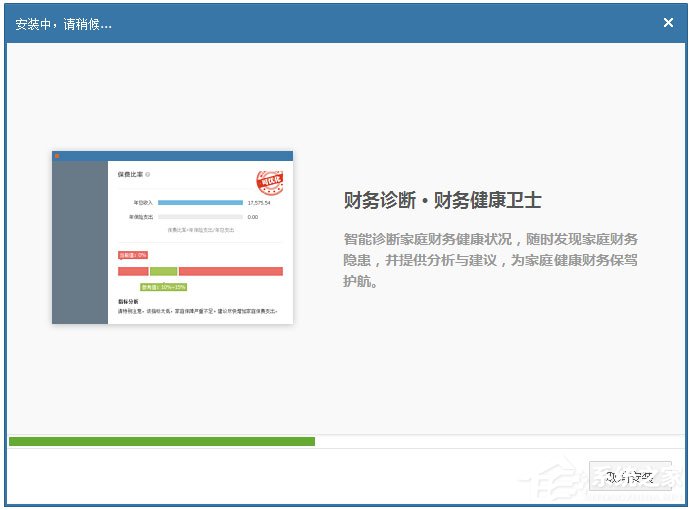Click the financial diagnosis preview thumbnail
692x510 pixels.
[173, 237]
